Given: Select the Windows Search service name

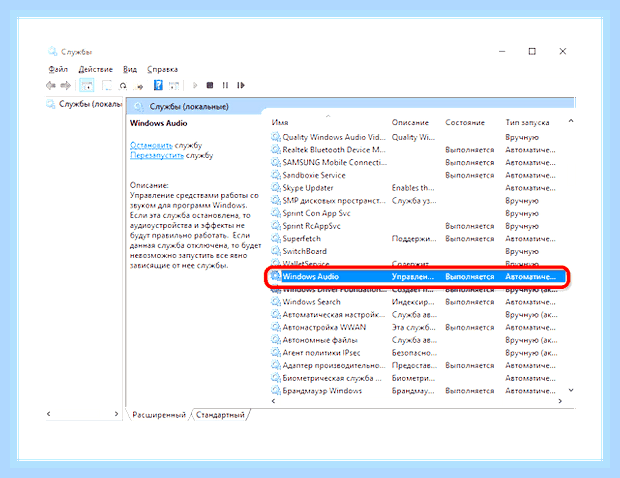Looking at the screenshot, I should (x=311, y=302).
